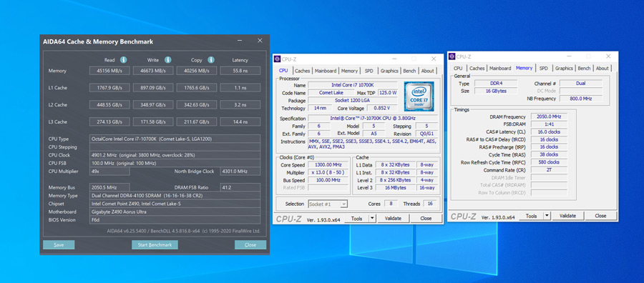The width and height of the screenshot is (644, 283).
Task: Click NB Frequency value 800.0 MHz
Action: (581, 99)
